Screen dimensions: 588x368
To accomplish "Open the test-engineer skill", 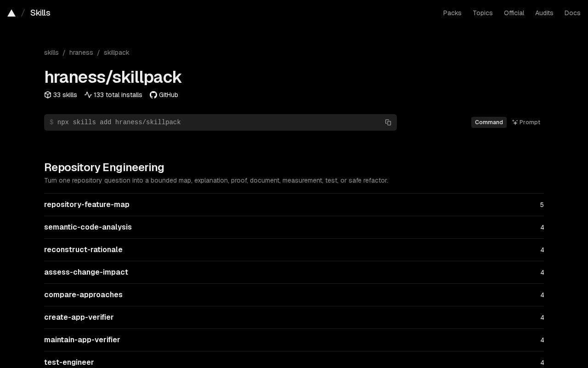I will coord(294,360).
